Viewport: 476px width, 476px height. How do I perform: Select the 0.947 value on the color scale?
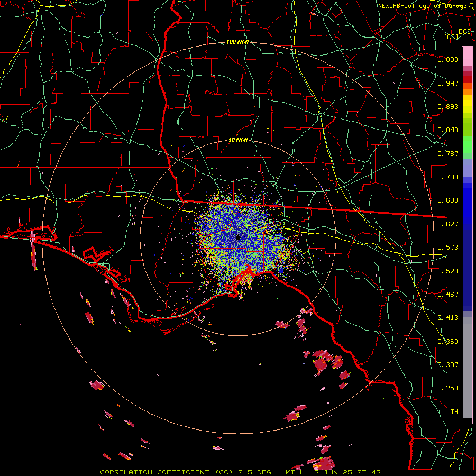pos(448,83)
